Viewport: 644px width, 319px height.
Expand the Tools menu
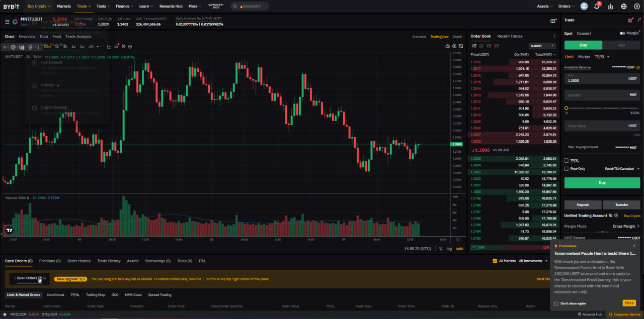[x=103, y=7]
